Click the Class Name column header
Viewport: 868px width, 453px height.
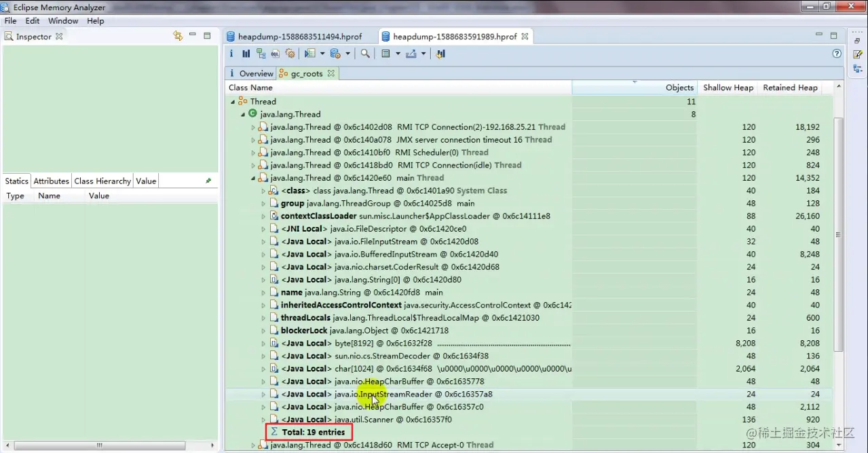coord(398,88)
